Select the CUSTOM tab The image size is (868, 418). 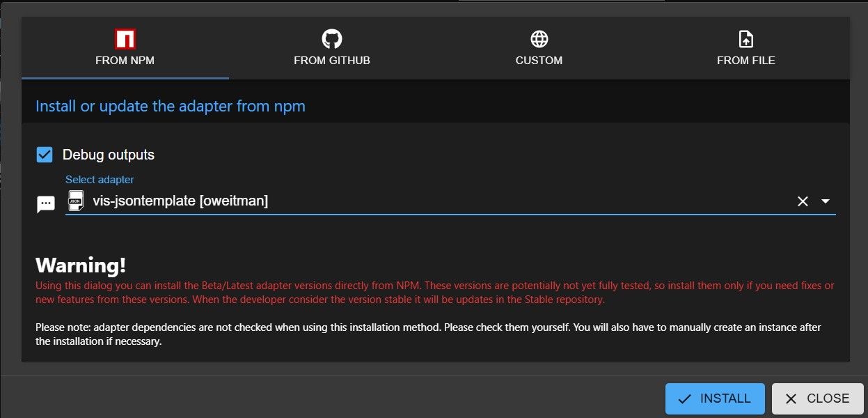[539, 48]
